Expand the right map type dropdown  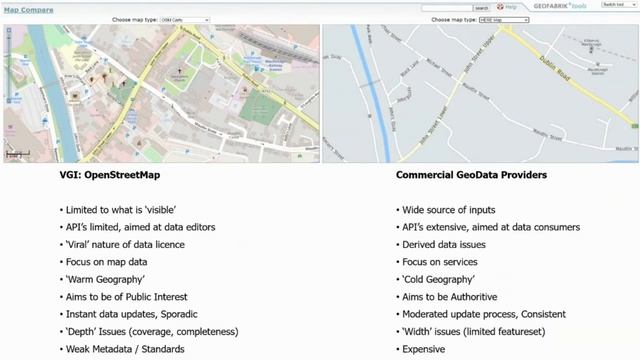click(504, 20)
